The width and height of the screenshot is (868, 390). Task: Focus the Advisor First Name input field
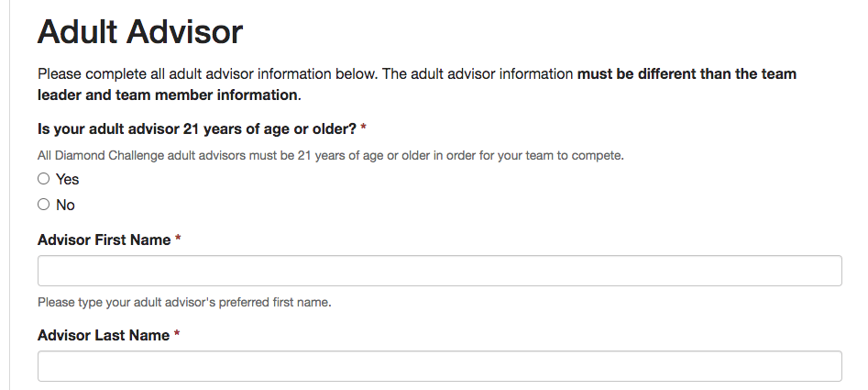tap(439, 271)
